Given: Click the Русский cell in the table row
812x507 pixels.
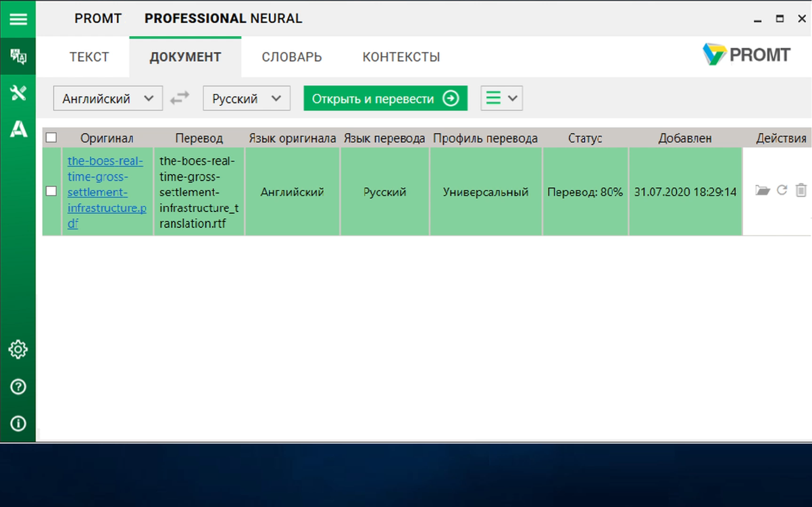Looking at the screenshot, I should click(x=384, y=192).
